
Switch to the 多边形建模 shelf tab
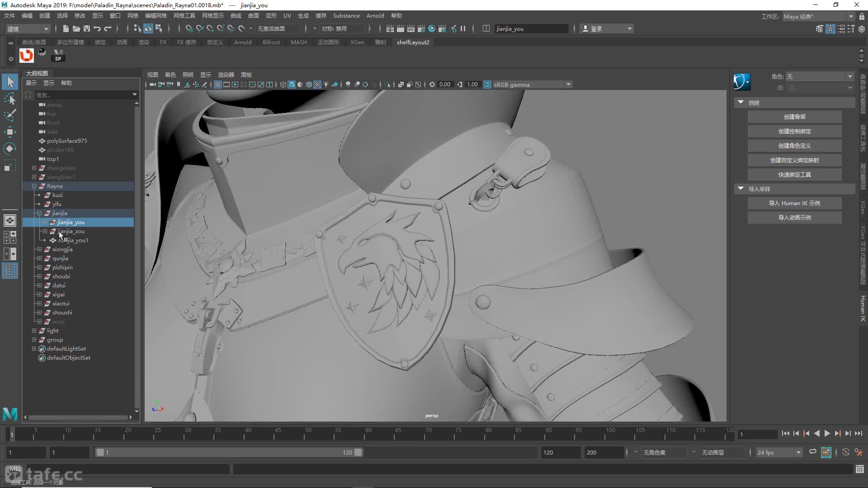pos(70,42)
